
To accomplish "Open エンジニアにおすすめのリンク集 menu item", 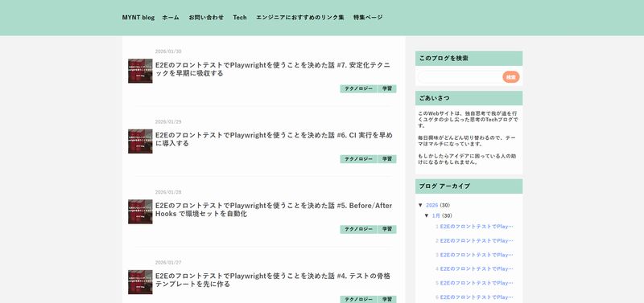I will pyautogui.click(x=299, y=17).
